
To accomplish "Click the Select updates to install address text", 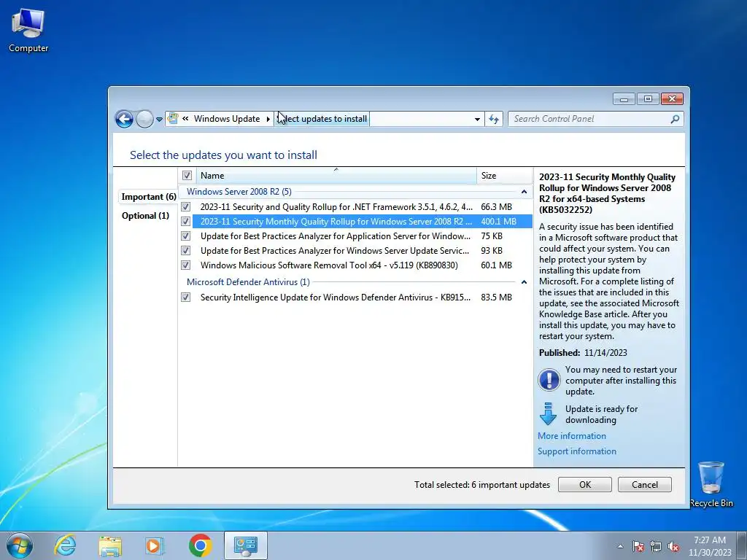I will point(322,119).
